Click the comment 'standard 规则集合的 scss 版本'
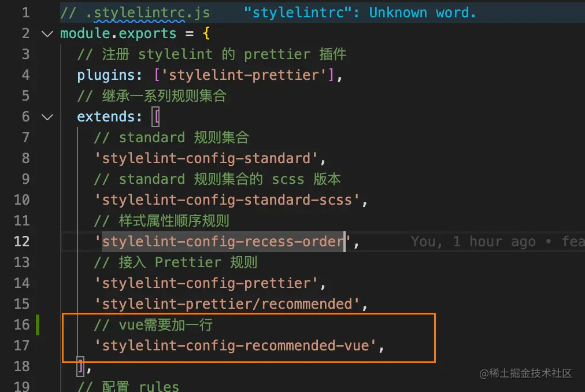Viewport: 585px width, 392px height. click(217, 180)
